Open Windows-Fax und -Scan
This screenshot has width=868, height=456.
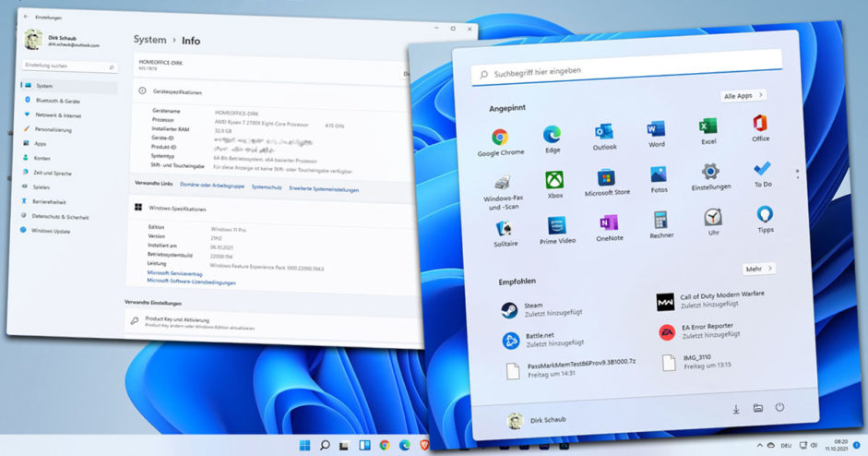[503, 192]
